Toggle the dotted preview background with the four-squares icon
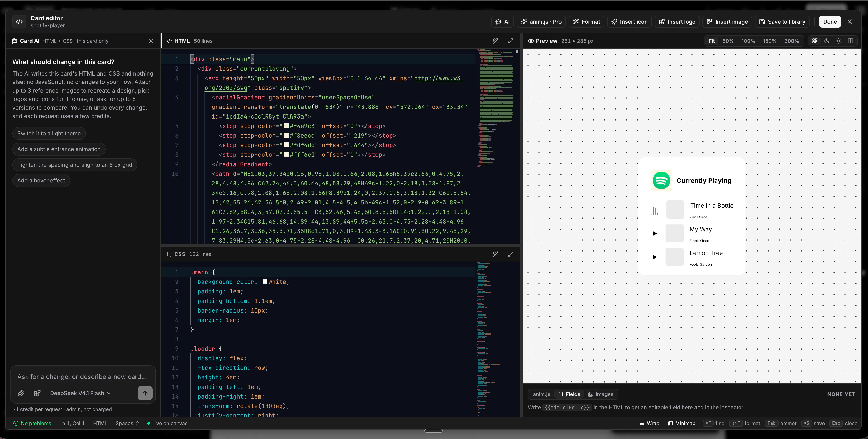Image resolution: width=868 pixels, height=439 pixels. pos(815,41)
